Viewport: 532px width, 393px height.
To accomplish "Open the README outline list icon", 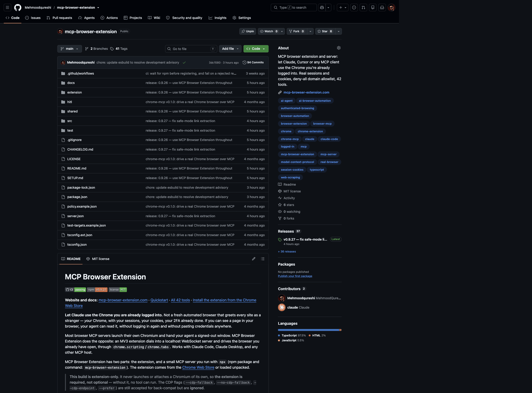I will click(262, 259).
